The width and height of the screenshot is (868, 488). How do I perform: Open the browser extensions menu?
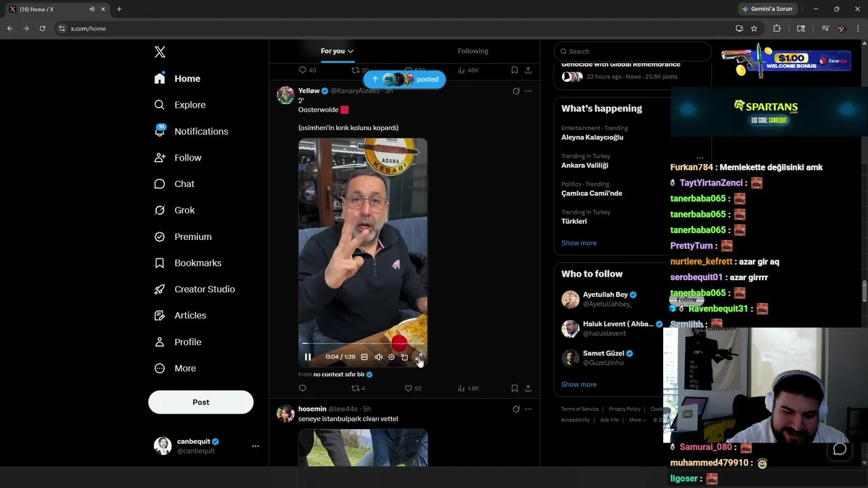coord(777,28)
